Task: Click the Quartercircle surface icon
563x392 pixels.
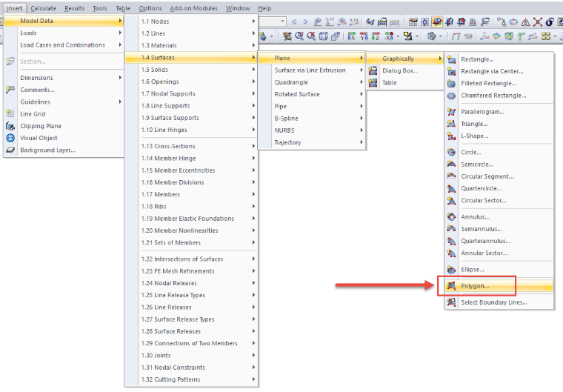Action: [x=451, y=188]
